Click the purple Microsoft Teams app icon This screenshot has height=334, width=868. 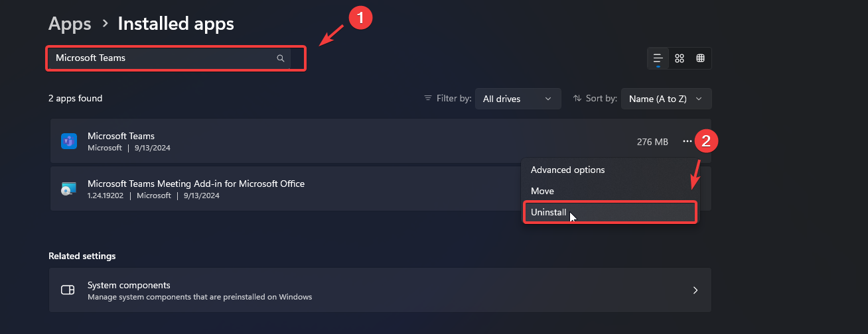pos(69,141)
